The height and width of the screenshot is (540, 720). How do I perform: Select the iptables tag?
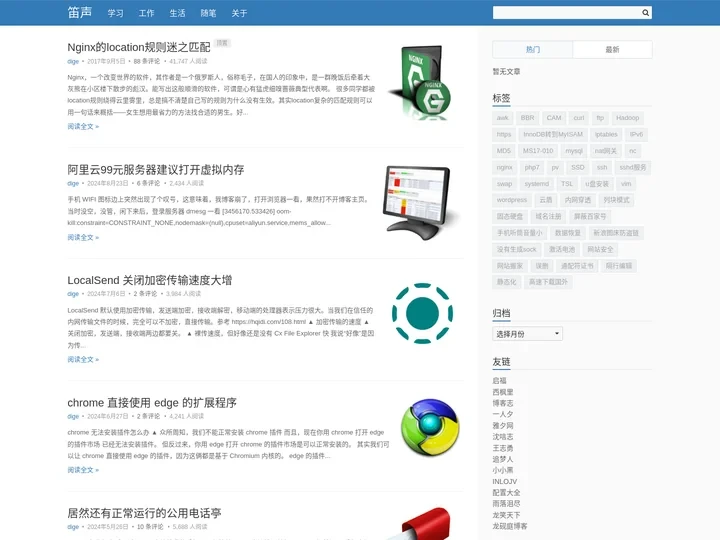click(x=606, y=135)
